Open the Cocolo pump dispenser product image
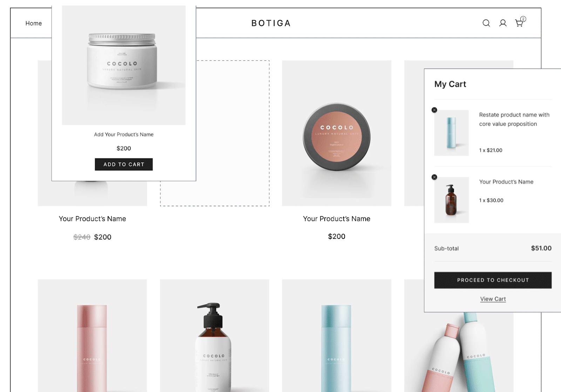 tap(215, 336)
